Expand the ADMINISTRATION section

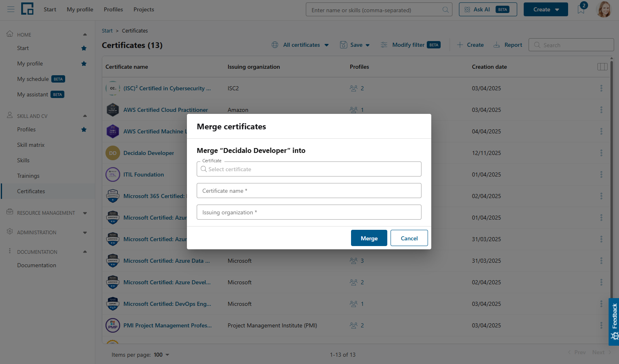(x=85, y=233)
